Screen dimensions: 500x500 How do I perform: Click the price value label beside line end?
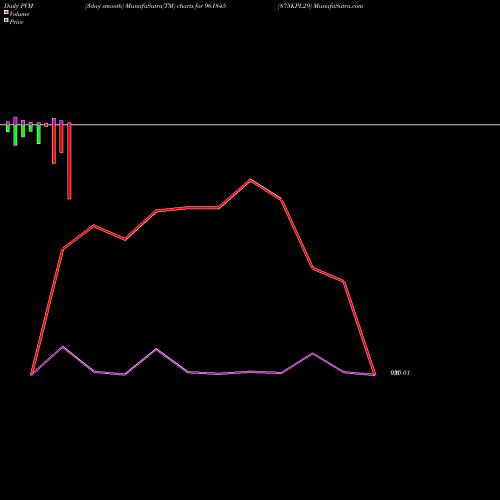click(400, 373)
